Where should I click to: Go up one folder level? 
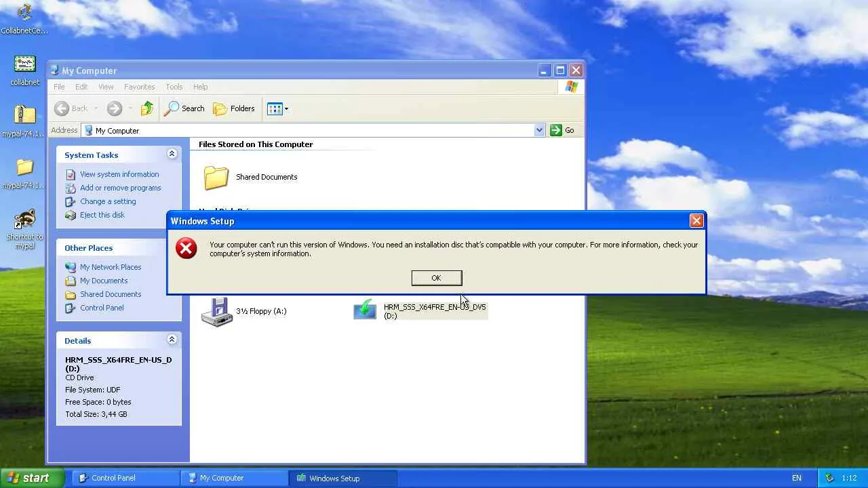(147, 108)
